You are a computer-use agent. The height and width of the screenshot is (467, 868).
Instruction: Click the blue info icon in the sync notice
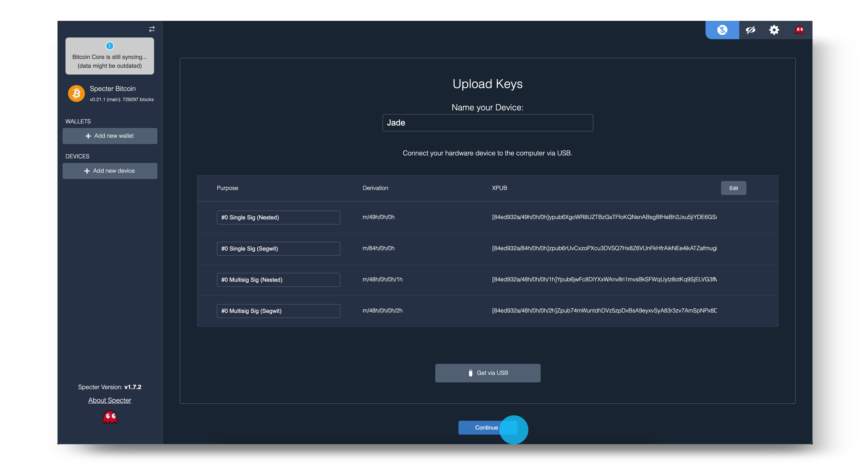[109, 46]
